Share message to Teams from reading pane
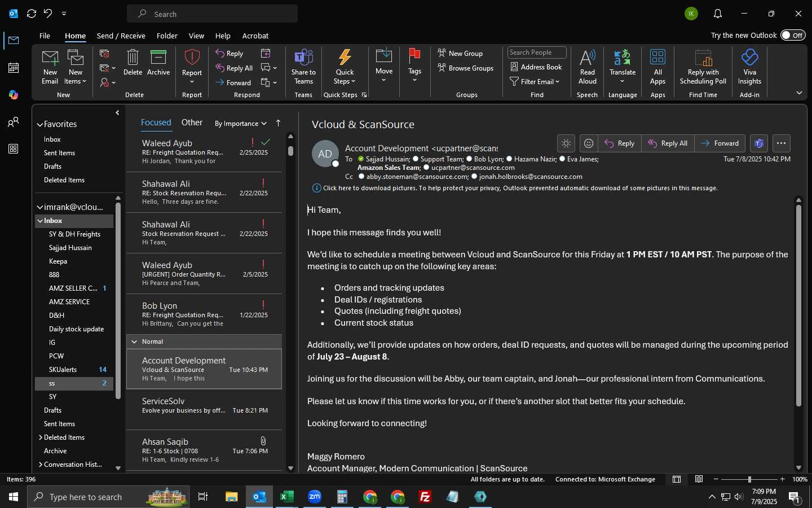The height and width of the screenshot is (508, 812). (758, 143)
